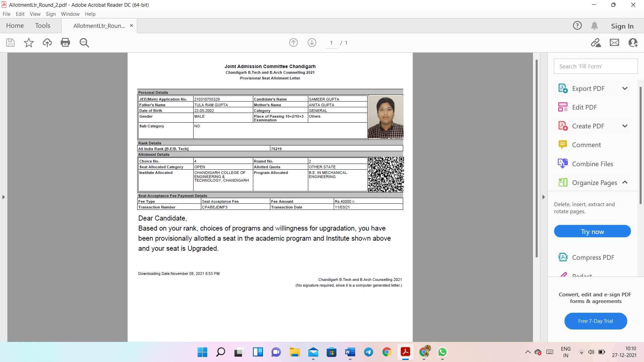Click the share with others person icon

[633, 43]
